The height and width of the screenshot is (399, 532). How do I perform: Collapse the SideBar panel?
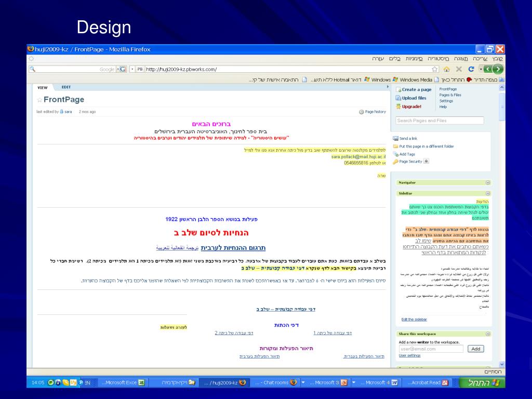tap(488, 193)
